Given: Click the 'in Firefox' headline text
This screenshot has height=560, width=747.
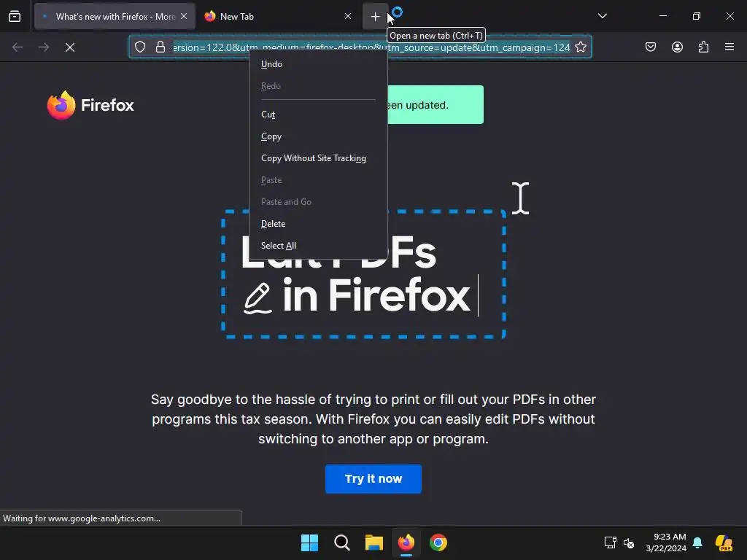Looking at the screenshot, I should (376, 296).
